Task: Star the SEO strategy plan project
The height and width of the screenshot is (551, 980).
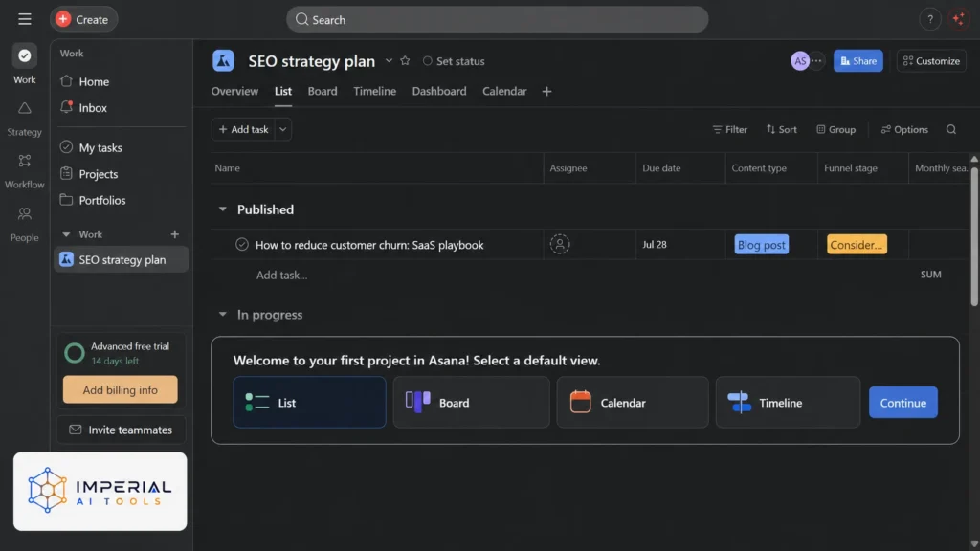Action: tap(405, 60)
